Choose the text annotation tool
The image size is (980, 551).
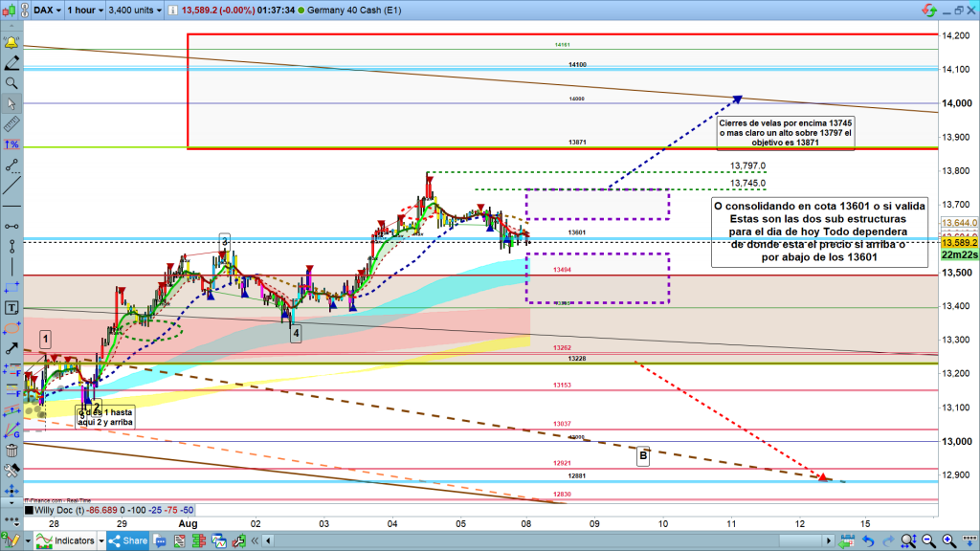pyautogui.click(x=11, y=307)
